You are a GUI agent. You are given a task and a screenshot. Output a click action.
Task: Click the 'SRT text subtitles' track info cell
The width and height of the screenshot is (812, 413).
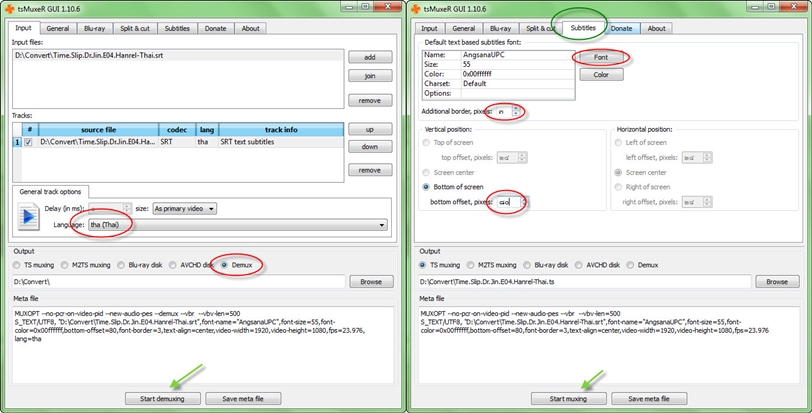click(281, 142)
